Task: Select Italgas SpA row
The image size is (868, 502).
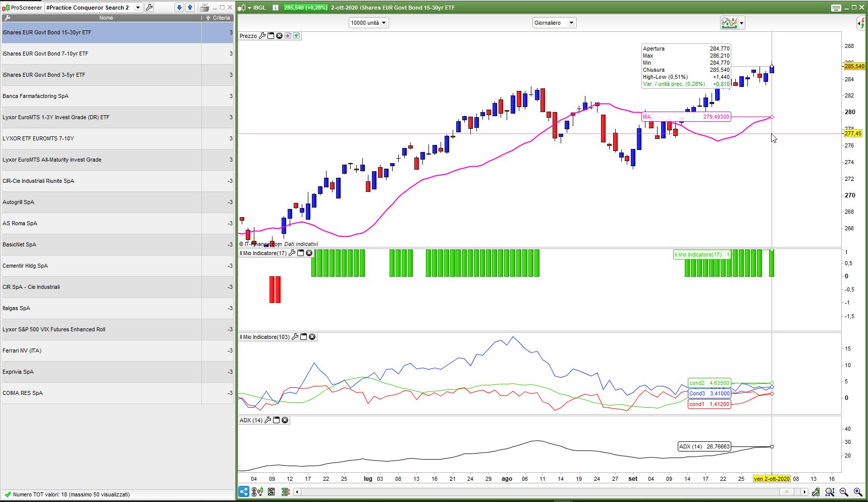Action: pyautogui.click(x=117, y=308)
